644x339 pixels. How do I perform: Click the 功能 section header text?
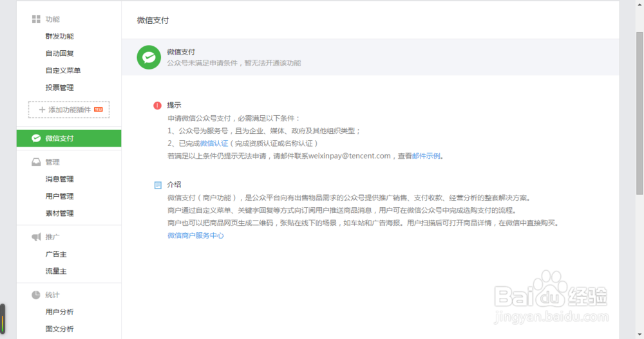pos(53,19)
